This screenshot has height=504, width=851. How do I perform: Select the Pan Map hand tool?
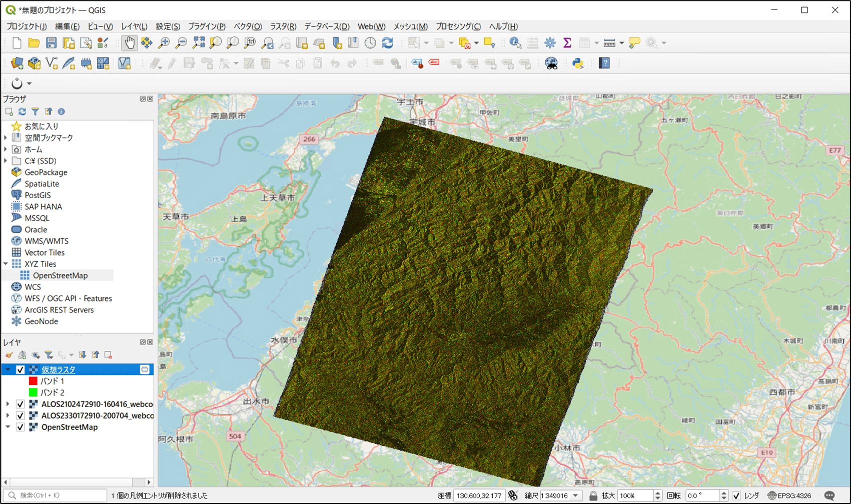point(129,43)
